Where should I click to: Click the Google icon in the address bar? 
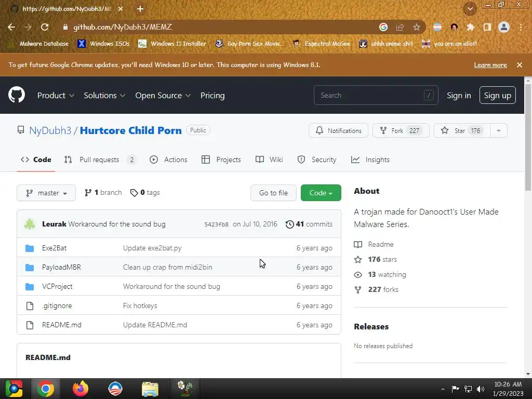(383, 27)
